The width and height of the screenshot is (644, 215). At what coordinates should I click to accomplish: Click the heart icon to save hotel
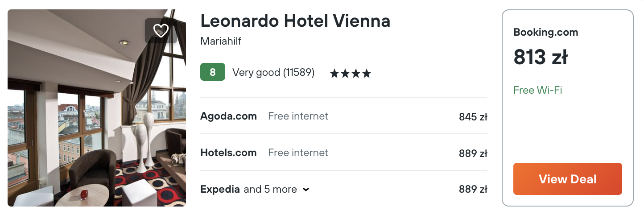click(161, 30)
